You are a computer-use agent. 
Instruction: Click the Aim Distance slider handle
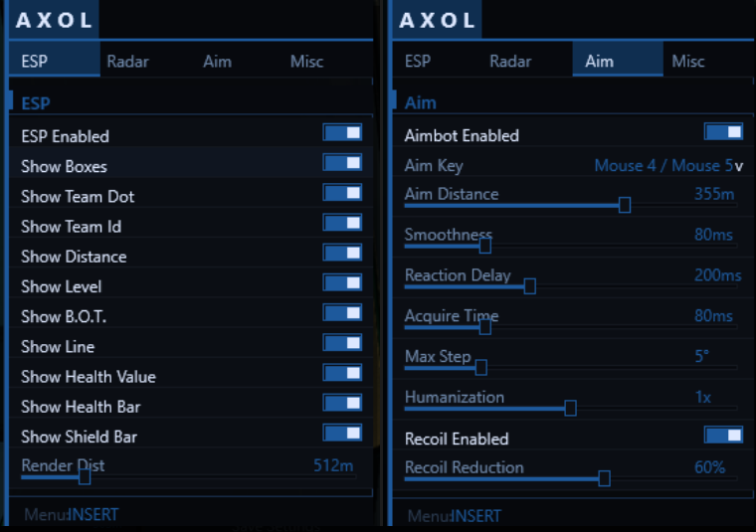(x=625, y=205)
